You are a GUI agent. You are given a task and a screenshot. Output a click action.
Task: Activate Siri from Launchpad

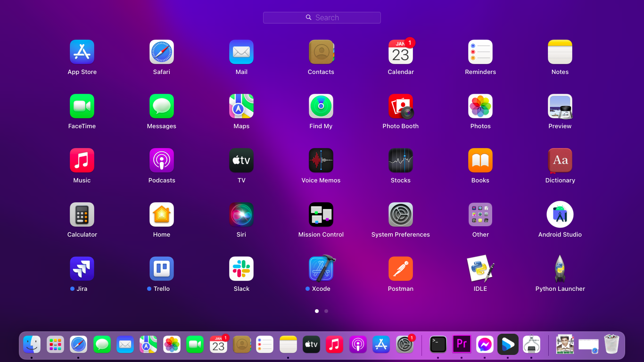point(241,214)
